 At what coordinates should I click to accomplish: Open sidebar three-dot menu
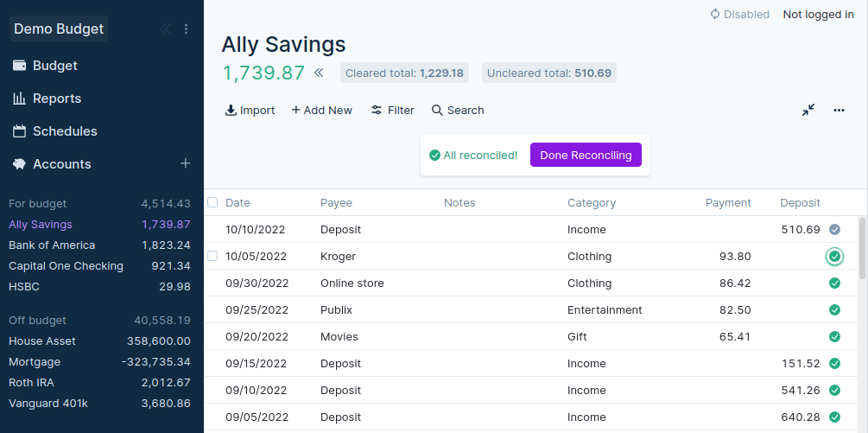[186, 29]
